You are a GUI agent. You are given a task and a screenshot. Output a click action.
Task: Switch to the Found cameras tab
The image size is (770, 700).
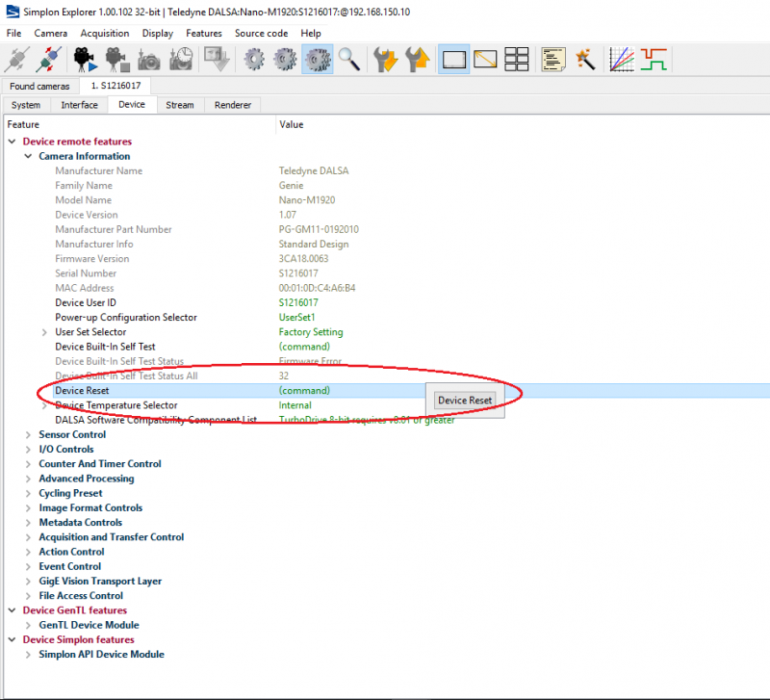coord(39,87)
